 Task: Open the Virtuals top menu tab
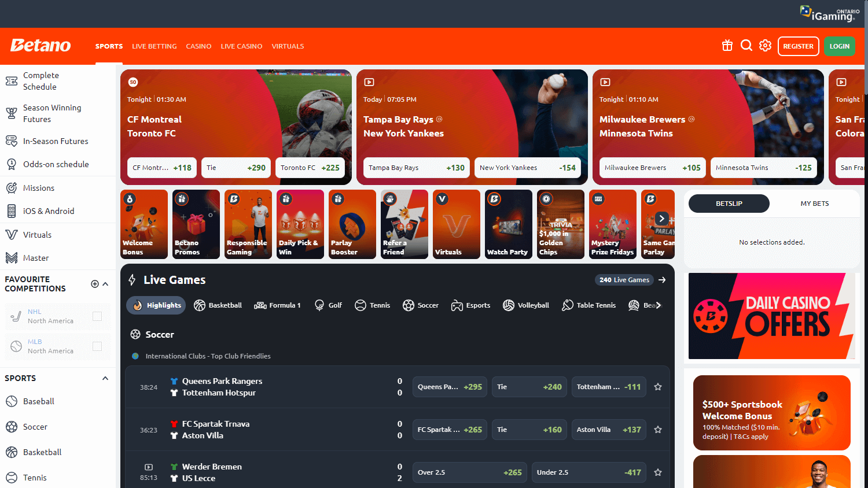point(288,46)
